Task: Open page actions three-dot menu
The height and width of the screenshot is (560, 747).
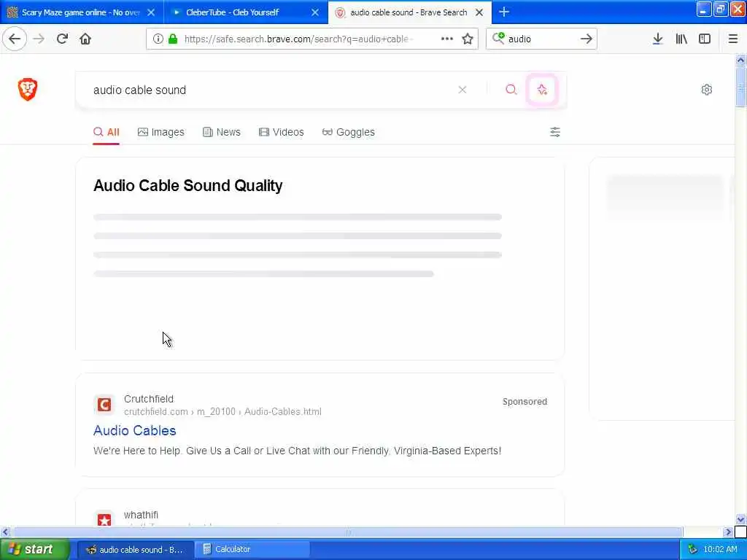Action: click(447, 39)
